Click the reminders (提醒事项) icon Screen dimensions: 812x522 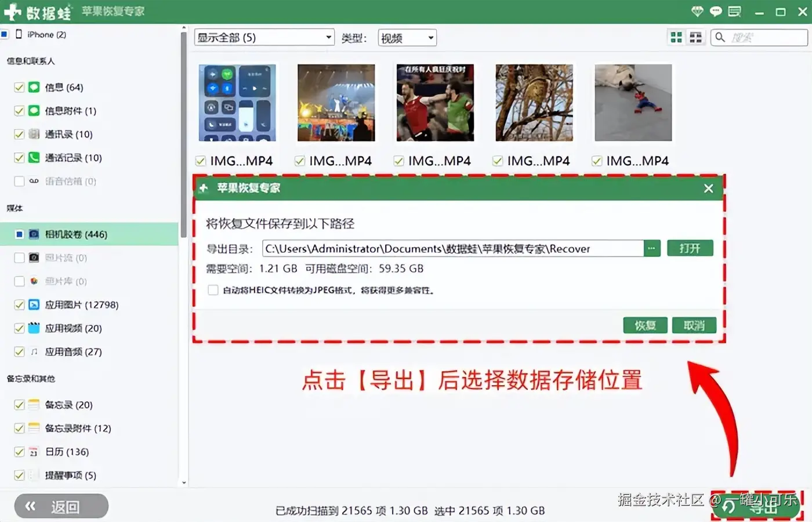[34, 475]
